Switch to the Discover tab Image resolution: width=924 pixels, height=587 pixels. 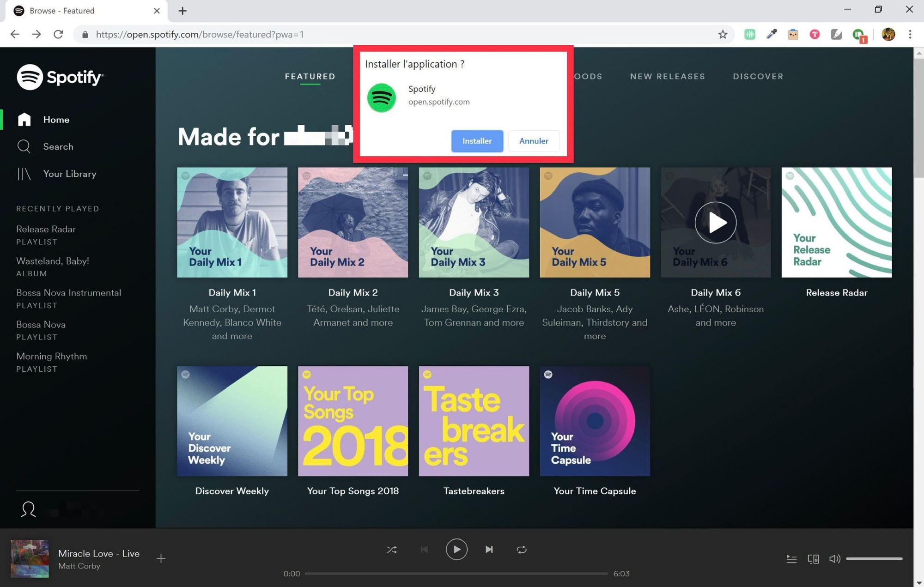point(758,77)
